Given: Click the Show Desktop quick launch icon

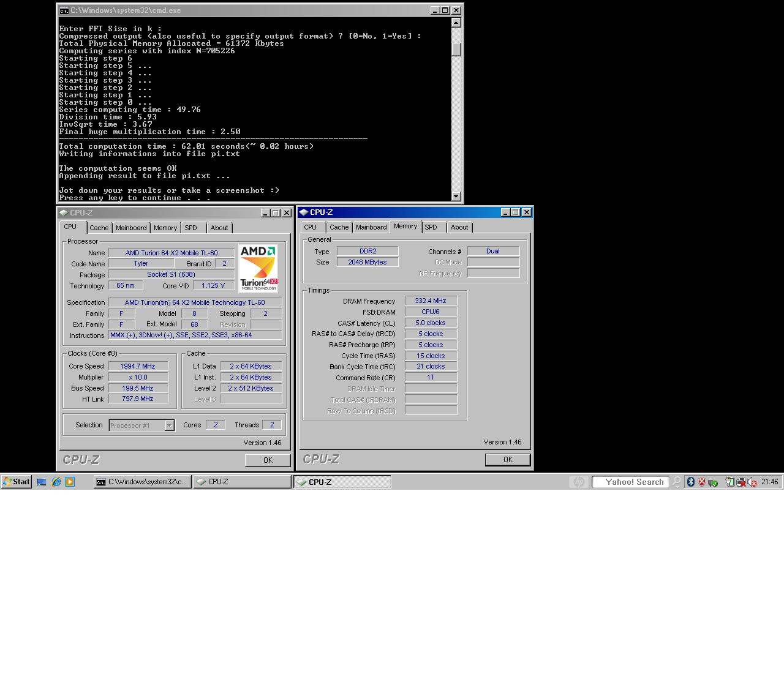Looking at the screenshot, I should [42, 482].
